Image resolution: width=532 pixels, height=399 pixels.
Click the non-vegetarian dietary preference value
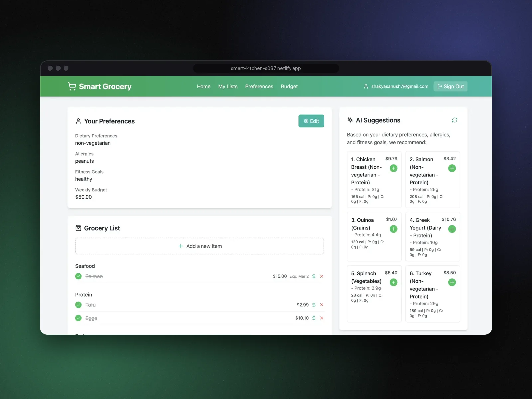click(93, 143)
